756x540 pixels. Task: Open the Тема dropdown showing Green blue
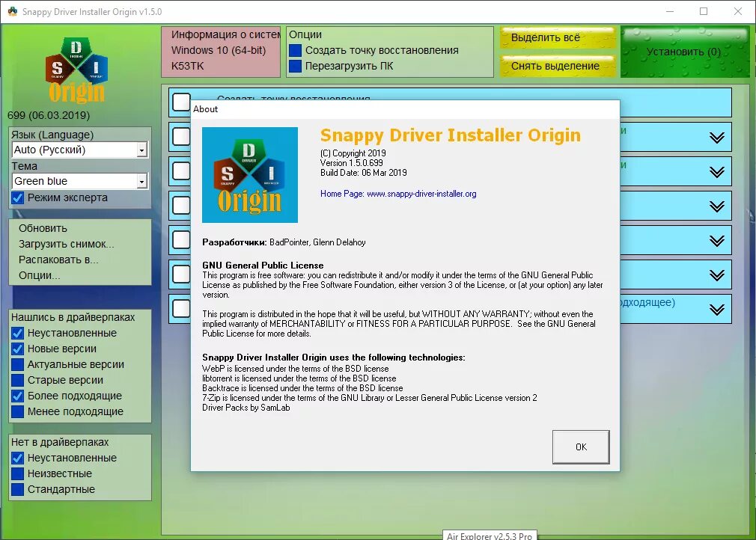pyautogui.click(x=143, y=181)
